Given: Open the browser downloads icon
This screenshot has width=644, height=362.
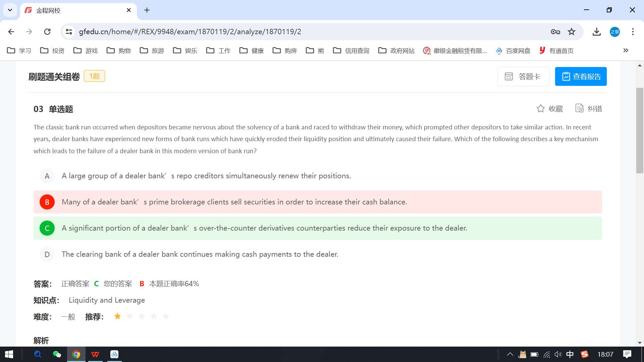Looking at the screenshot, I should coord(596,32).
